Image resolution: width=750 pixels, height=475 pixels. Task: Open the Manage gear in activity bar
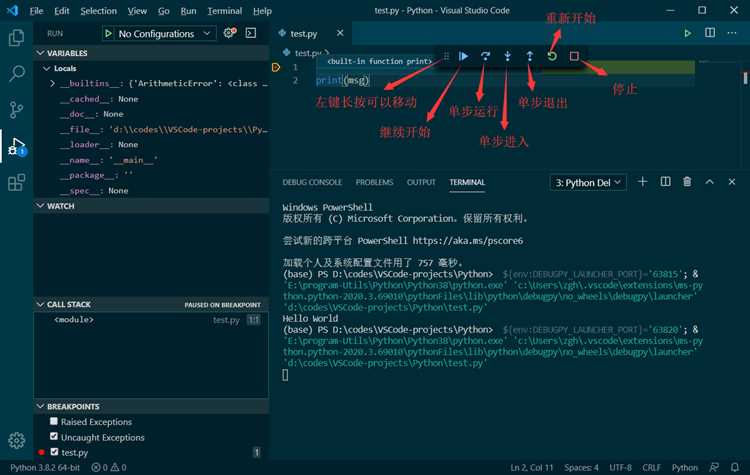(16, 440)
